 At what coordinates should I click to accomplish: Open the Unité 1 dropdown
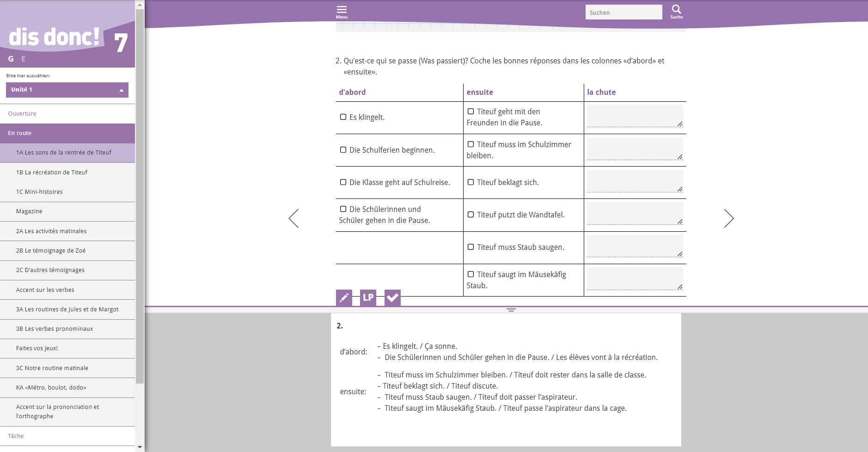pyautogui.click(x=67, y=90)
